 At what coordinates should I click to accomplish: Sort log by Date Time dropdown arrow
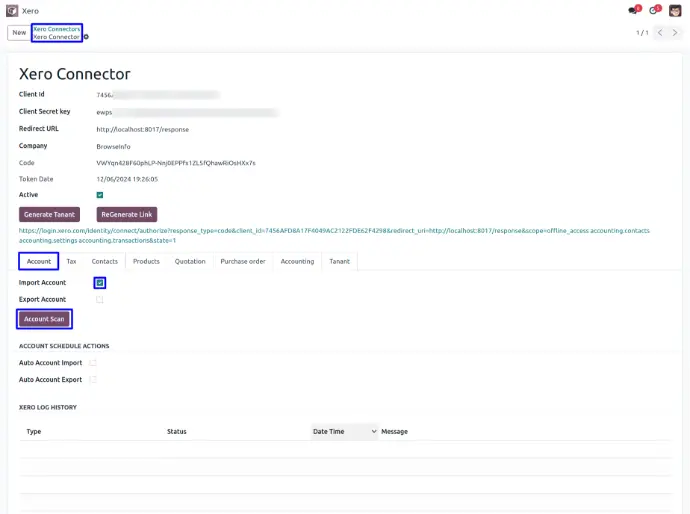374,432
